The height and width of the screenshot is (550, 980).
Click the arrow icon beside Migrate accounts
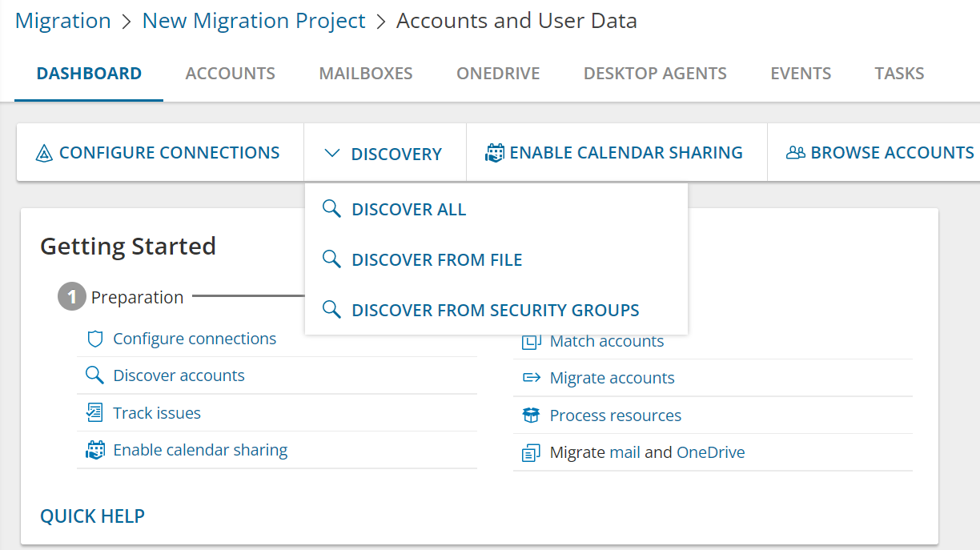530,377
